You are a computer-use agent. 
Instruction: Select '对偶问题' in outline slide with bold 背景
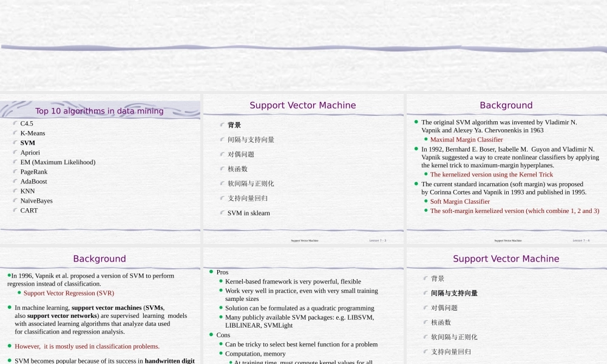point(241,154)
